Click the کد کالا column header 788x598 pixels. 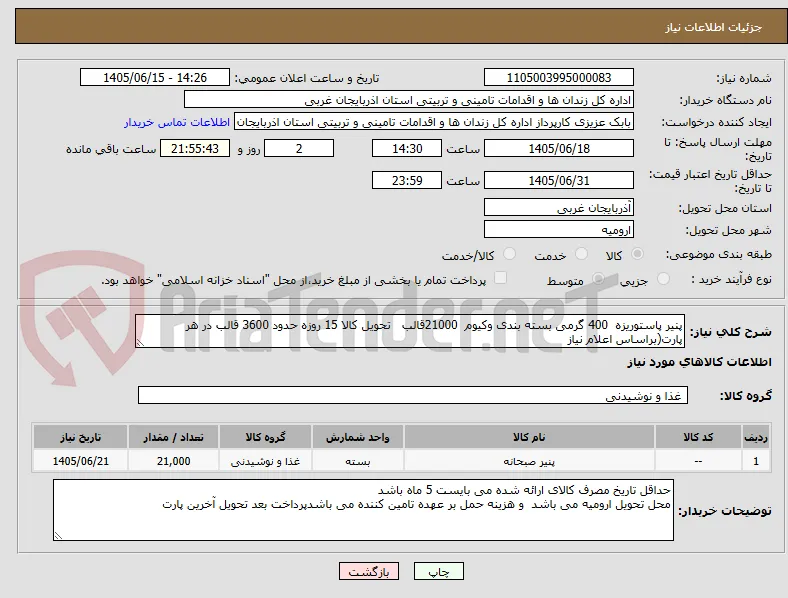pos(698,437)
